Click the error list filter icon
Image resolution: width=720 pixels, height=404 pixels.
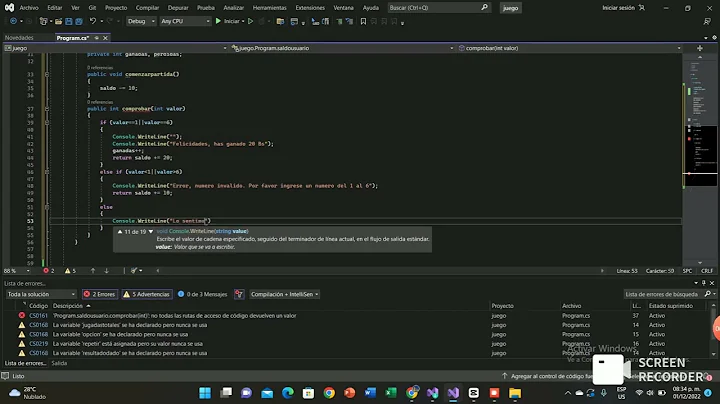coord(239,294)
